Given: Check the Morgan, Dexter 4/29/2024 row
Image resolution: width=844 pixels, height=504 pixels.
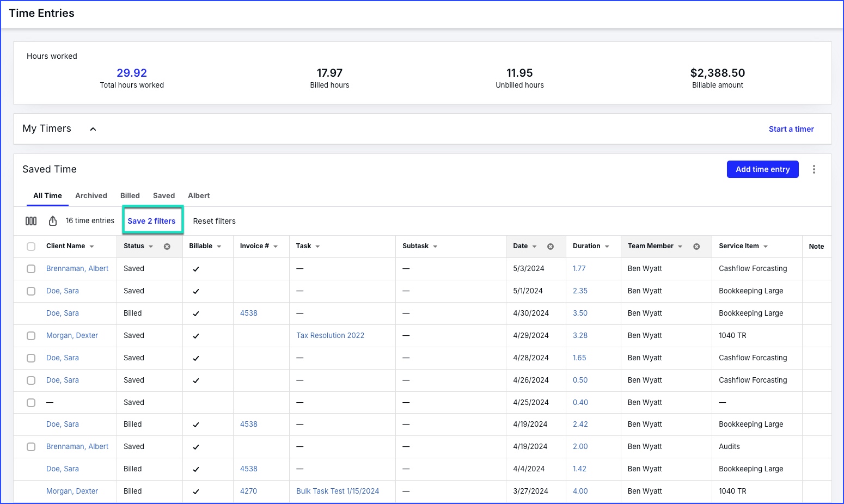Looking at the screenshot, I should [31, 336].
